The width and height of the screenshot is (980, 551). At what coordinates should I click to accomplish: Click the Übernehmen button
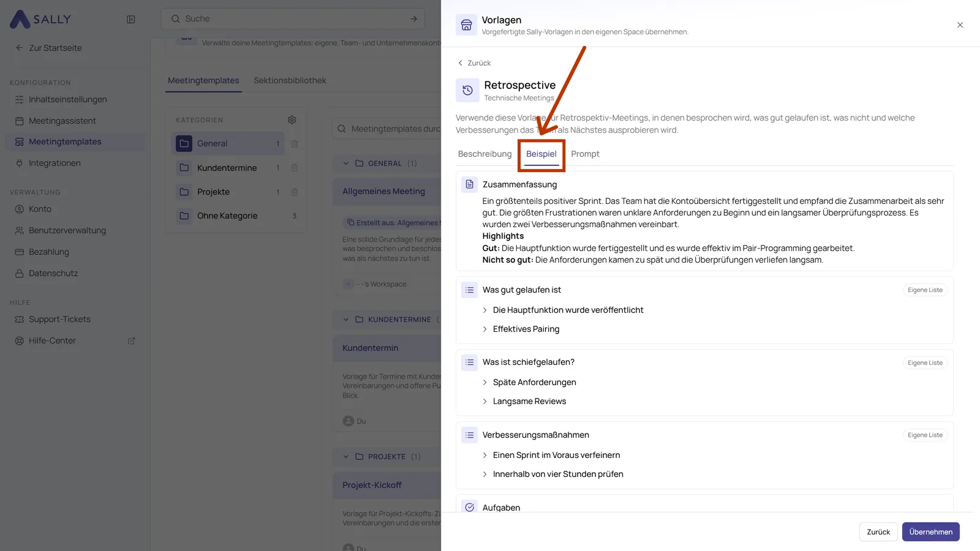click(x=930, y=532)
